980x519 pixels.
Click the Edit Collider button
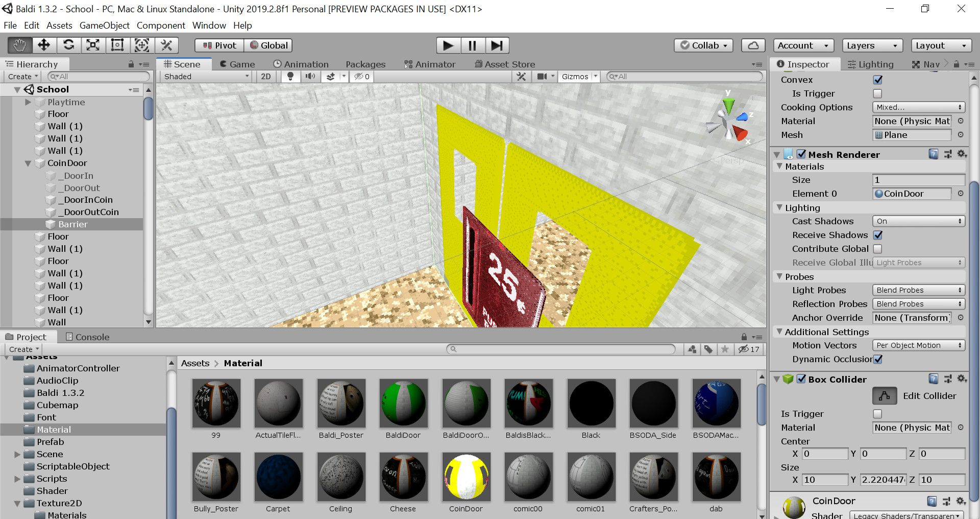(x=884, y=395)
